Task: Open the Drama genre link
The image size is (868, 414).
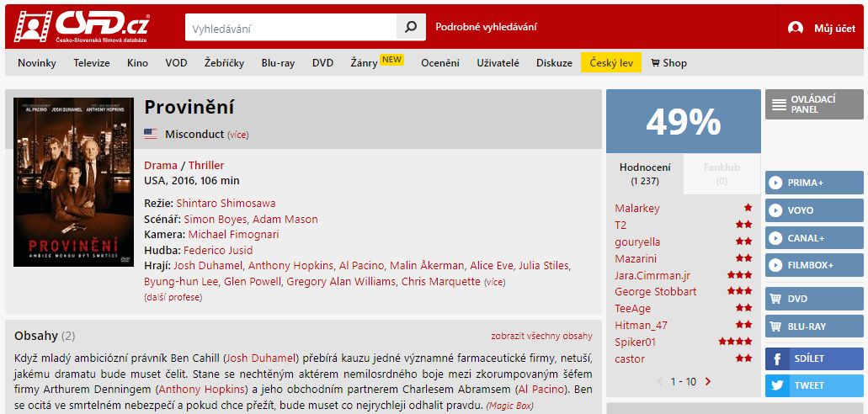Action: click(x=161, y=165)
